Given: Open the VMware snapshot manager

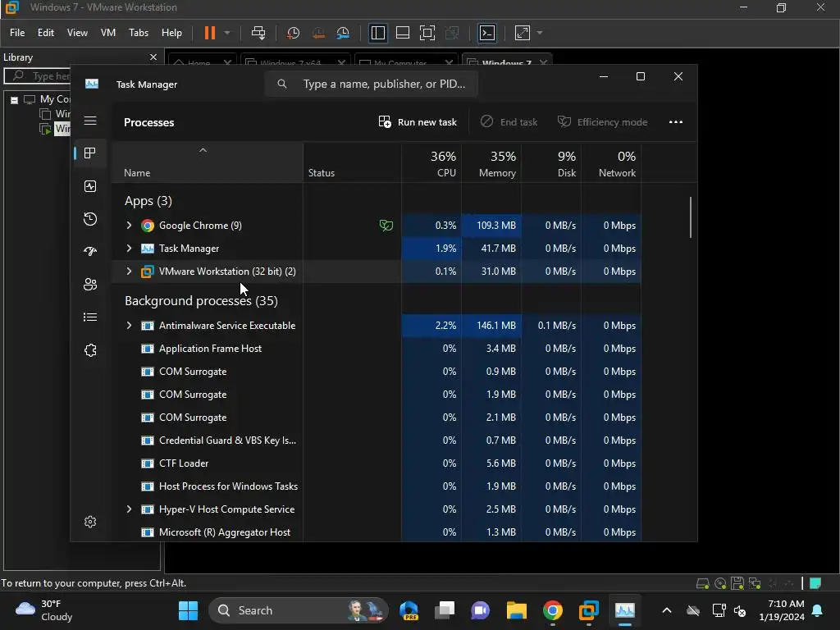Looking at the screenshot, I should pyautogui.click(x=343, y=33).
